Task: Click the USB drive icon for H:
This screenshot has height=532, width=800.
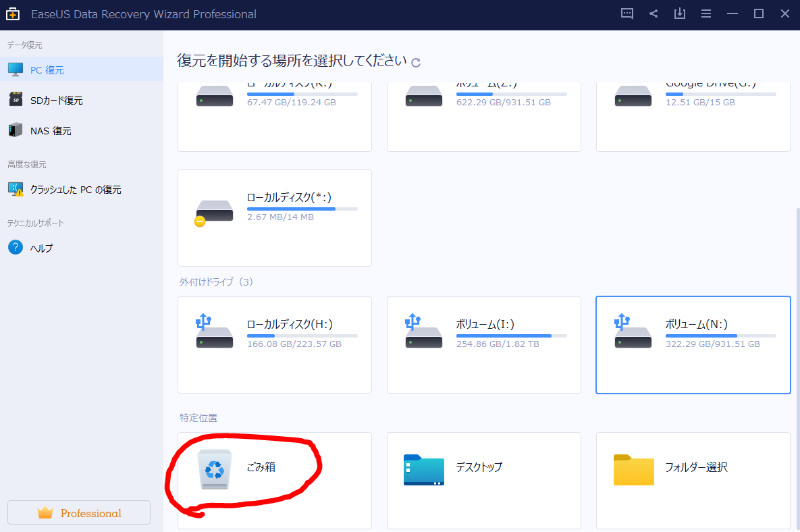Action: pos(214,331)
